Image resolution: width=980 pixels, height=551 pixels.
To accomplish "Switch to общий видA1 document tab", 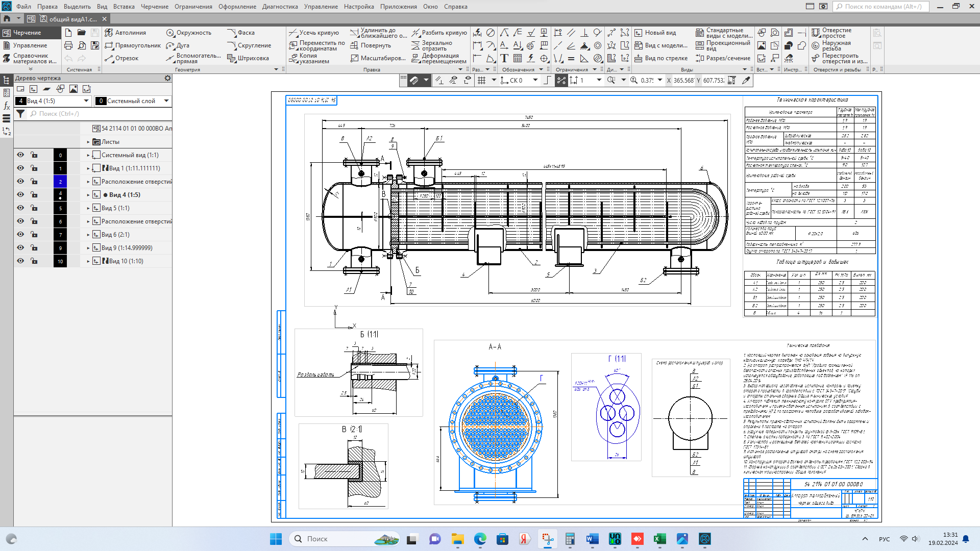I will coord(72,19).
